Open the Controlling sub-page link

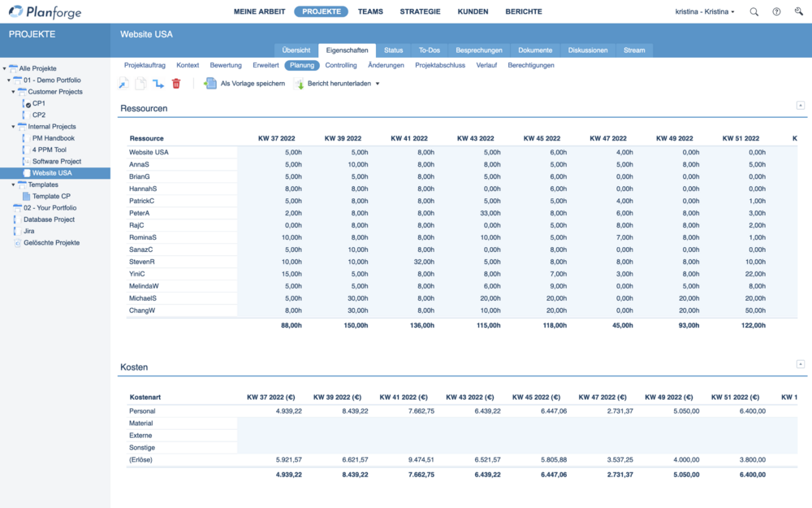pyautogui.click(x=340, y=65)
